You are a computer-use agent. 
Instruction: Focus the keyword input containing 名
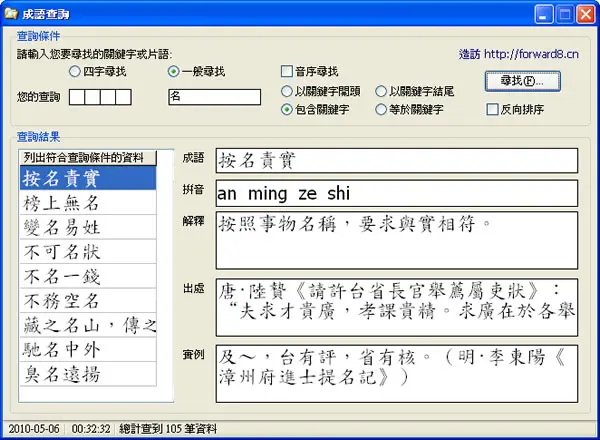(214, 97)
